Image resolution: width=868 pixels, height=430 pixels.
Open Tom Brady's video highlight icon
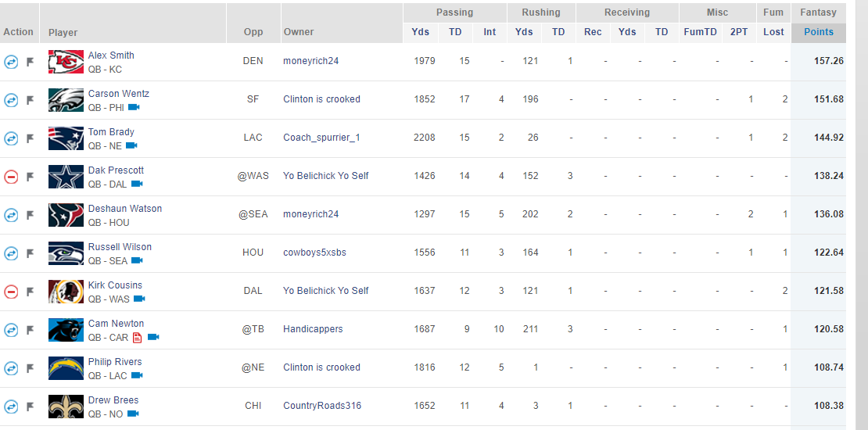point(131,145)
